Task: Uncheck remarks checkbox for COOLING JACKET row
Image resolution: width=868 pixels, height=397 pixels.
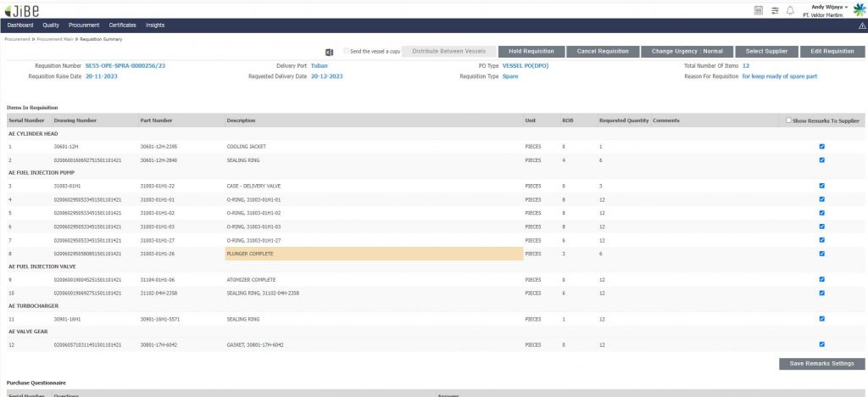Action: (x=821, y=147)
